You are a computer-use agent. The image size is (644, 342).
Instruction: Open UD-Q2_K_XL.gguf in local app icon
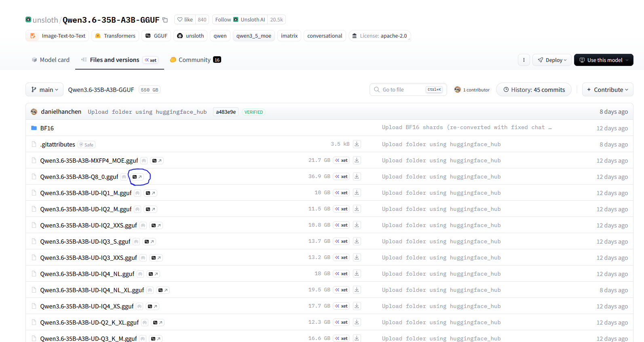(x=158, y=323)
